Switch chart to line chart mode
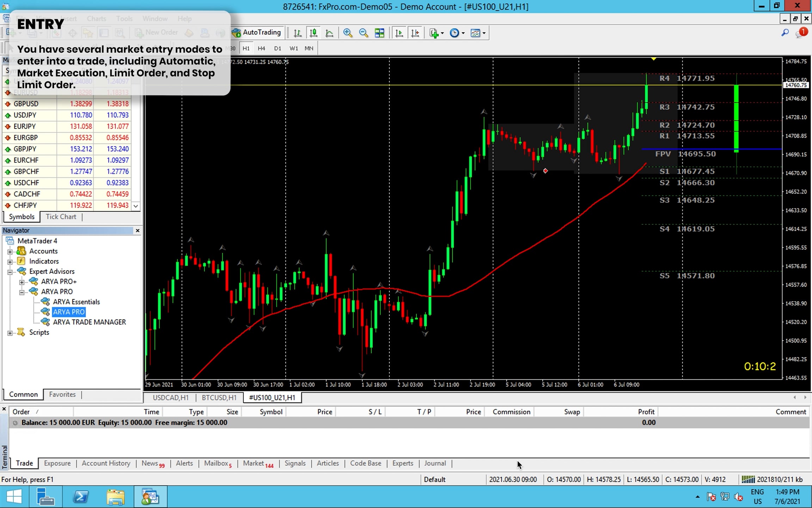 click(x=329, y=33)
